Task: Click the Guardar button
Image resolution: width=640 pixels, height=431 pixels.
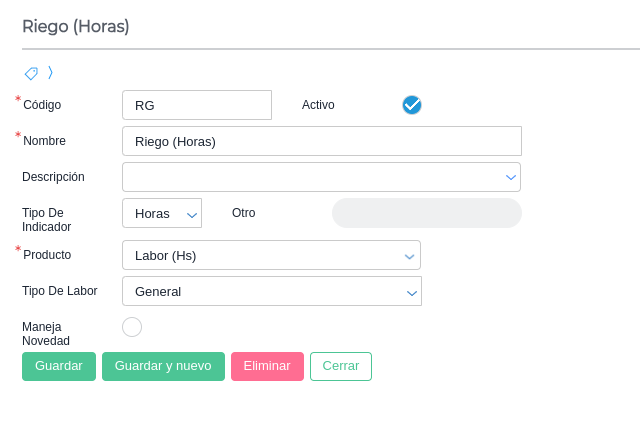Action: click(x=59, y=366)
